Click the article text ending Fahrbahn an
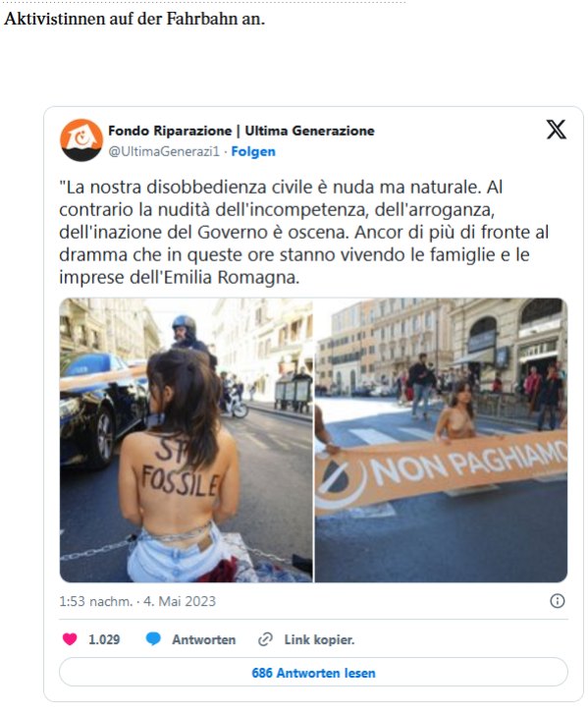Viewport: 588px width, 712px height. click(134, 19)
